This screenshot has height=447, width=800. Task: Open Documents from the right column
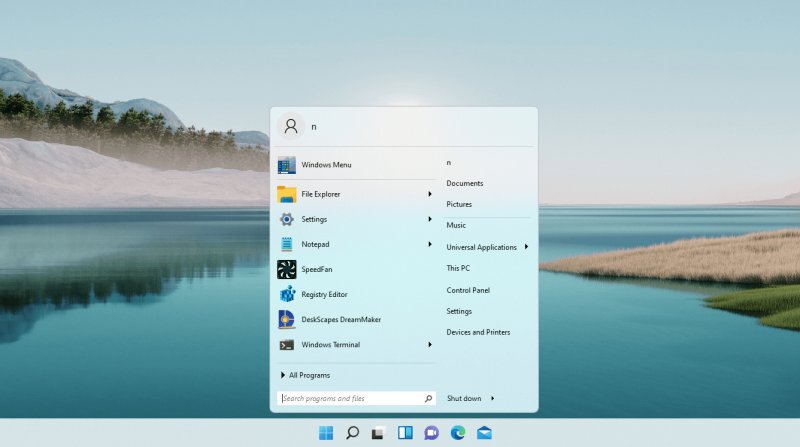coord(465,183)
